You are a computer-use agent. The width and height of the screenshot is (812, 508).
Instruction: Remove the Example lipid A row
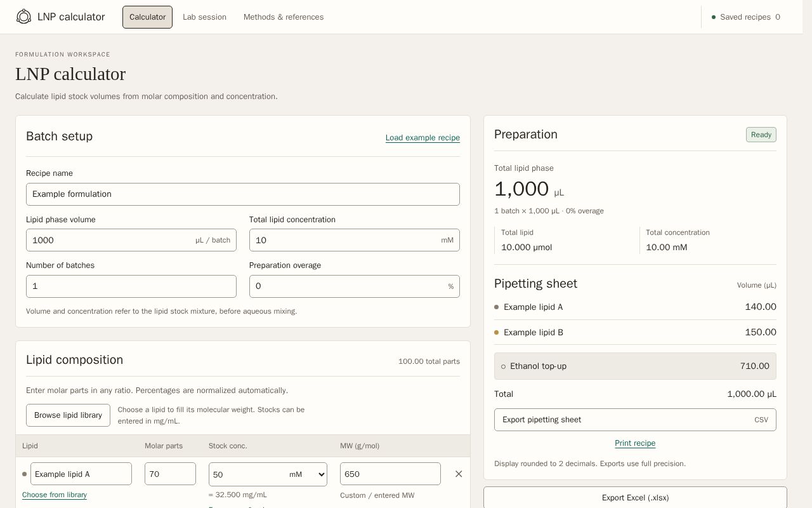459,474
